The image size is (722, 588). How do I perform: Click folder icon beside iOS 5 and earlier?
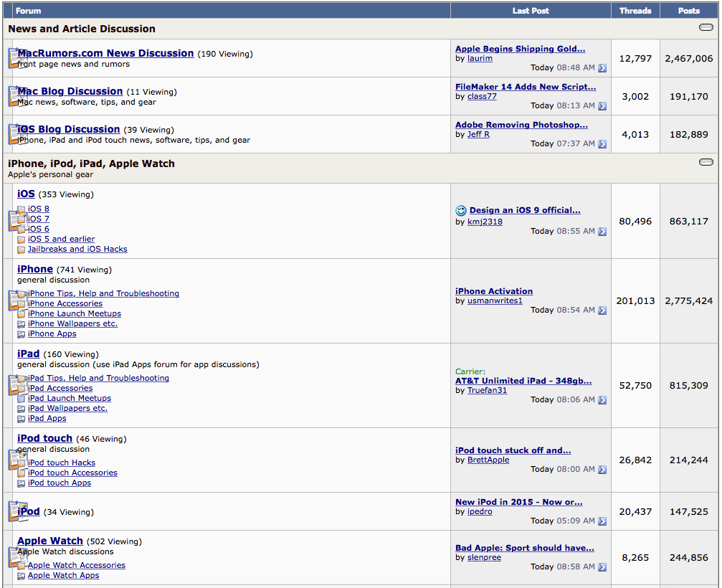tap(22, 240)
